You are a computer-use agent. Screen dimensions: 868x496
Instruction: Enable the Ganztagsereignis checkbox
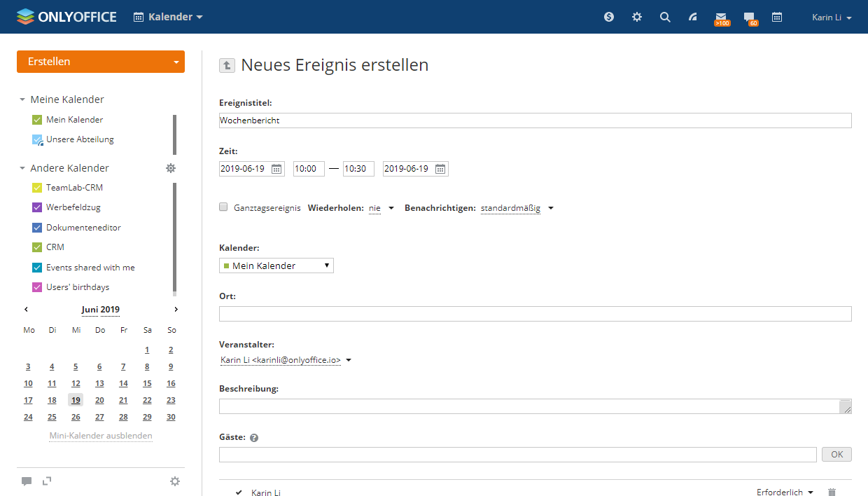point(223,207)
